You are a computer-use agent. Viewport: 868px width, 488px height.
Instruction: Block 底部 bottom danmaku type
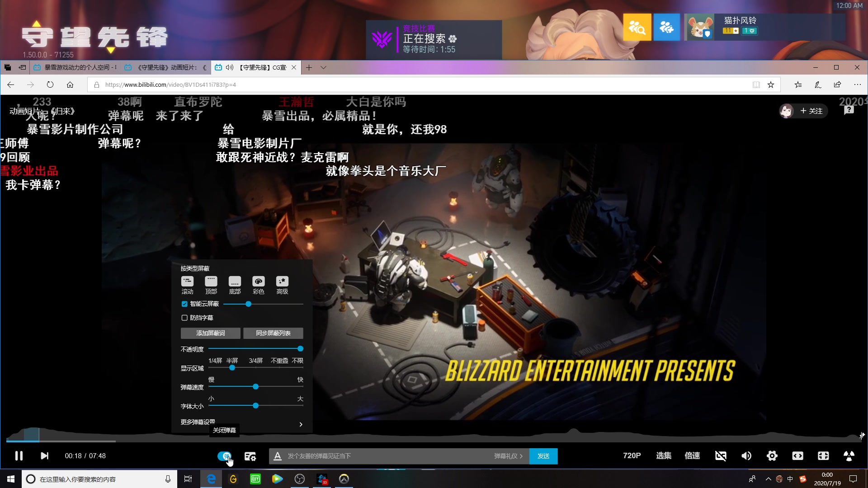click(235, 285)
